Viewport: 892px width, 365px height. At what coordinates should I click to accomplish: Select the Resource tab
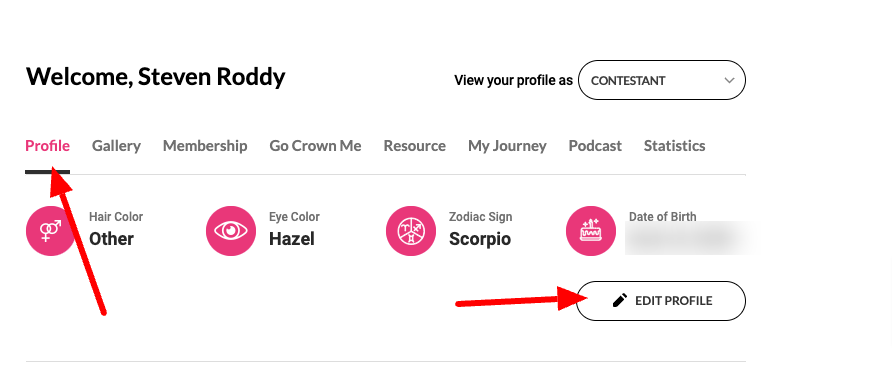[414, 146]
